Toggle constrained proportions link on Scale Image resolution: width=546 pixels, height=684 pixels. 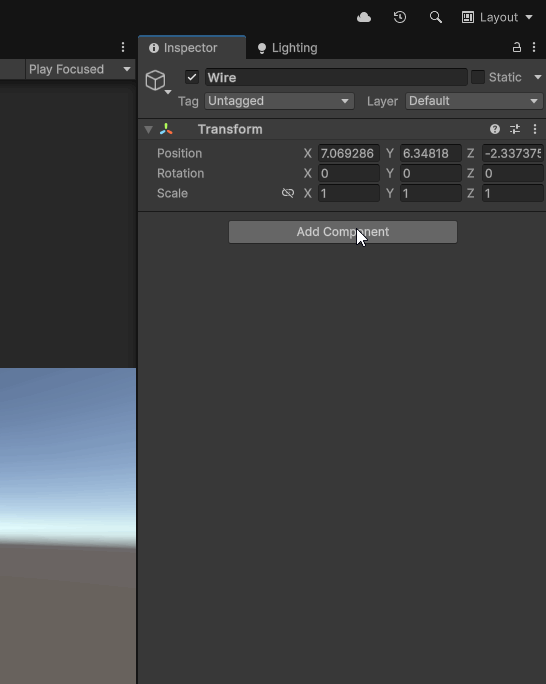(x=288, y=193)
